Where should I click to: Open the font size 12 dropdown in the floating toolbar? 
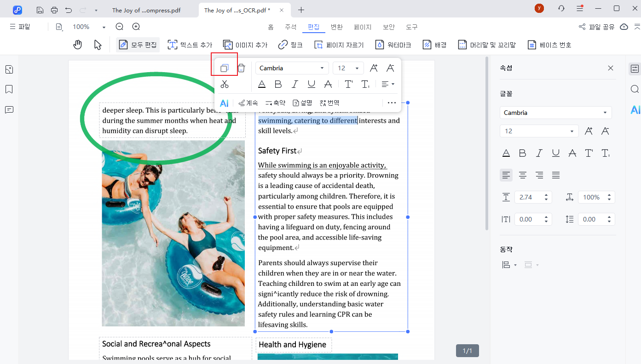pos(348,68)
